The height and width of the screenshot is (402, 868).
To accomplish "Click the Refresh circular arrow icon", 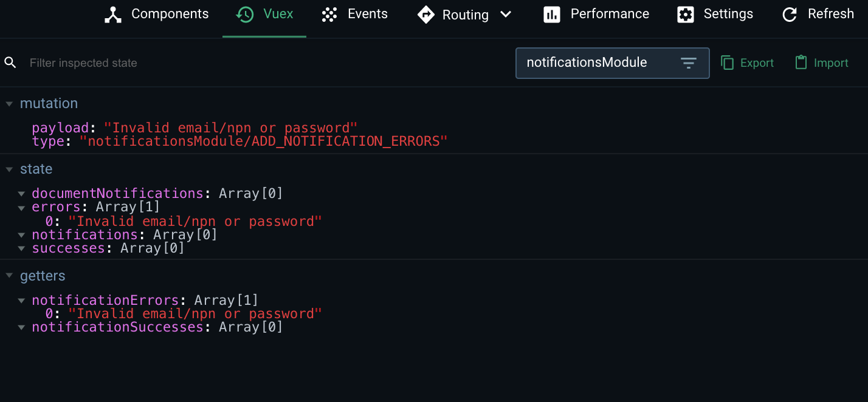I will click(789, 14).
